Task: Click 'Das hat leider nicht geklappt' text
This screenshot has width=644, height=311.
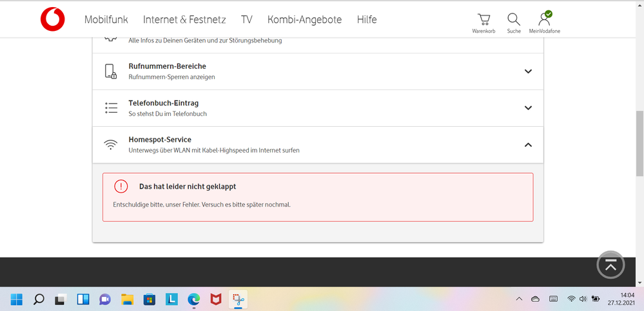Action: coord(188,187)
